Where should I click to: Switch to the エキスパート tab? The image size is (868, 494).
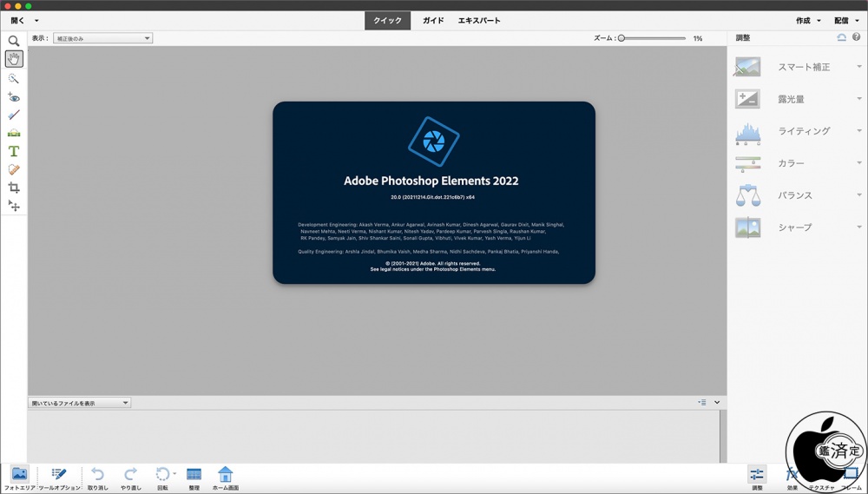click(479, 21)
